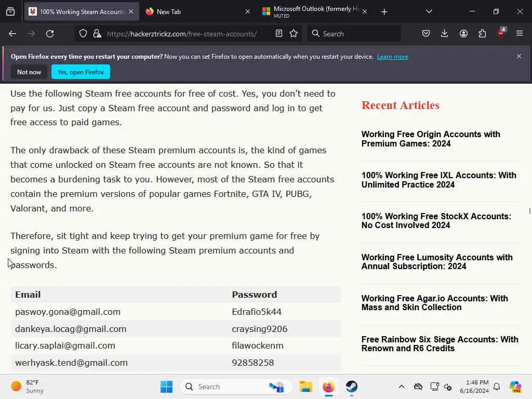Screen dimensions: 532x399
Task: Bookmark this page with the star
Action: 294,34
